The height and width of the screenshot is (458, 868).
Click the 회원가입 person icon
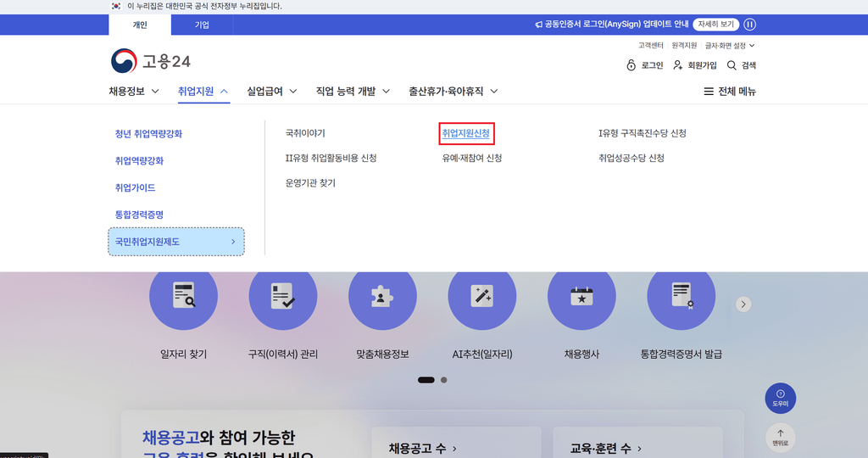point(677,65)
